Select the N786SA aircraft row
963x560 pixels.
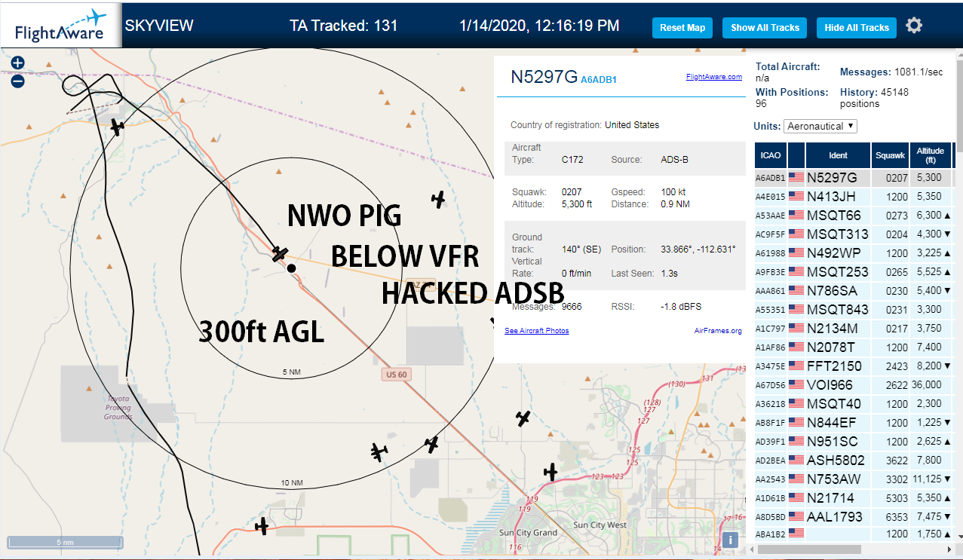click(x=854, y=291)
